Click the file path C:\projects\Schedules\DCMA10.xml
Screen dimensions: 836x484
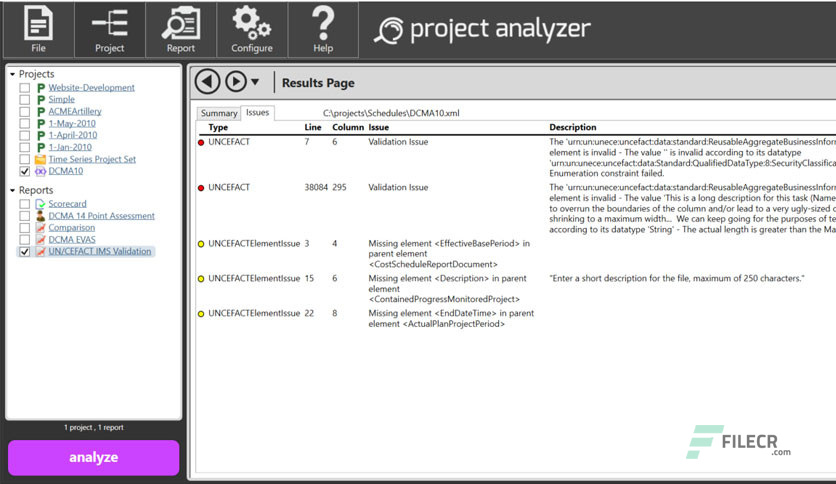391,113
